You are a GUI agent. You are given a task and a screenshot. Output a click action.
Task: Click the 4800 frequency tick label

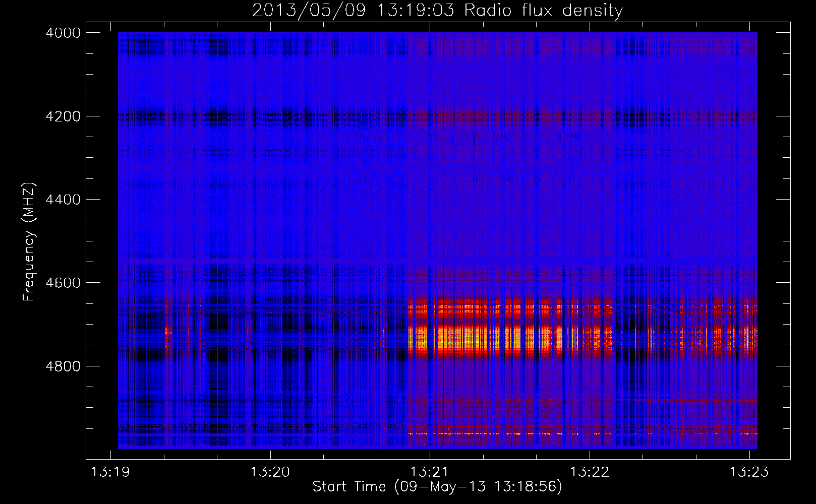pyautogui.click(x=63, y=366)
